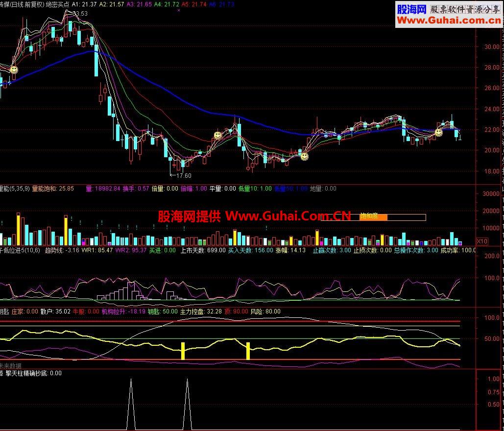This screenshot has height=431, width=504.
Task: Click the 量能饱和: 25.85 value
Action: tap(53, 189)
